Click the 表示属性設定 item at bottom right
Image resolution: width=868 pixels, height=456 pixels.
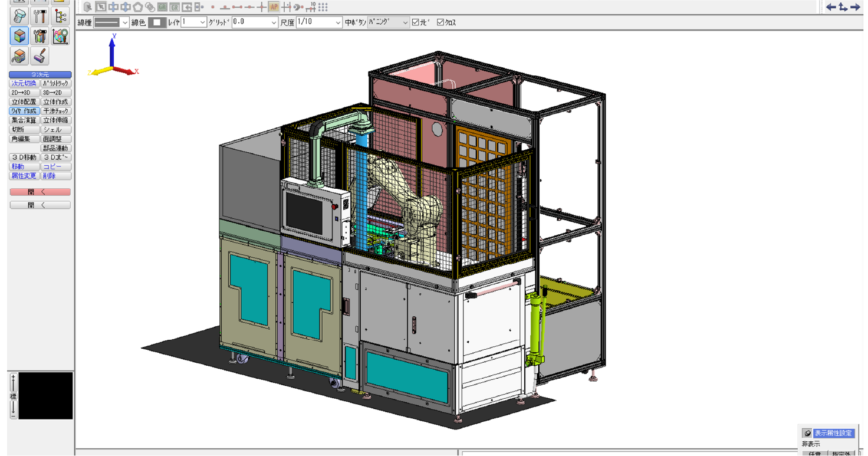[x=833, y=433]
